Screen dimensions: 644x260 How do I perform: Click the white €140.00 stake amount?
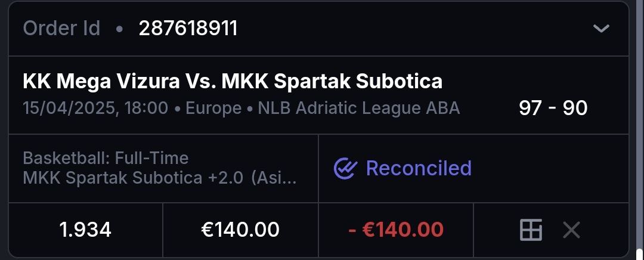[x=240, y=230]
